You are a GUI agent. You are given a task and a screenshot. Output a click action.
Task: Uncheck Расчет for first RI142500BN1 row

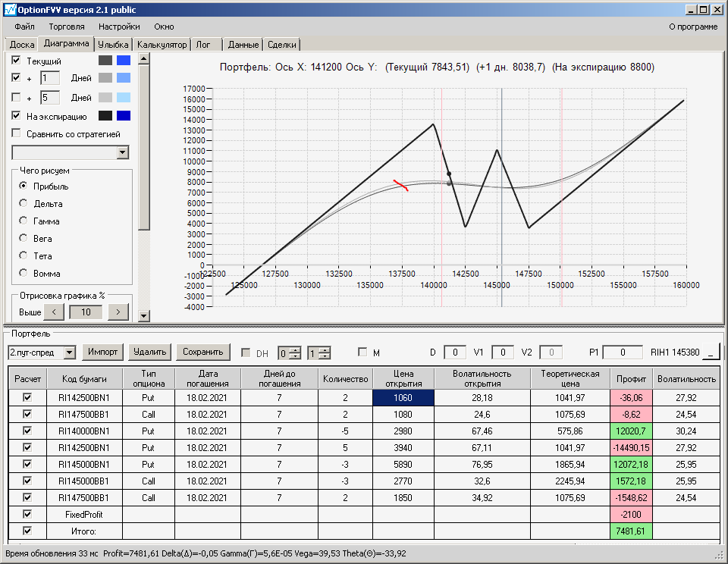click(x=27, y=397)
